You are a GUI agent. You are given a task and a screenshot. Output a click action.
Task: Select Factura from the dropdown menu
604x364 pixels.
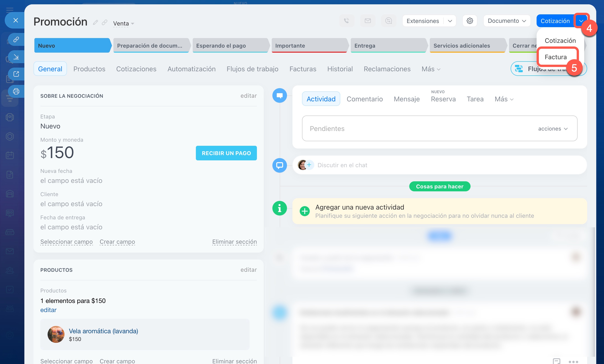click(x=555, y=57)
